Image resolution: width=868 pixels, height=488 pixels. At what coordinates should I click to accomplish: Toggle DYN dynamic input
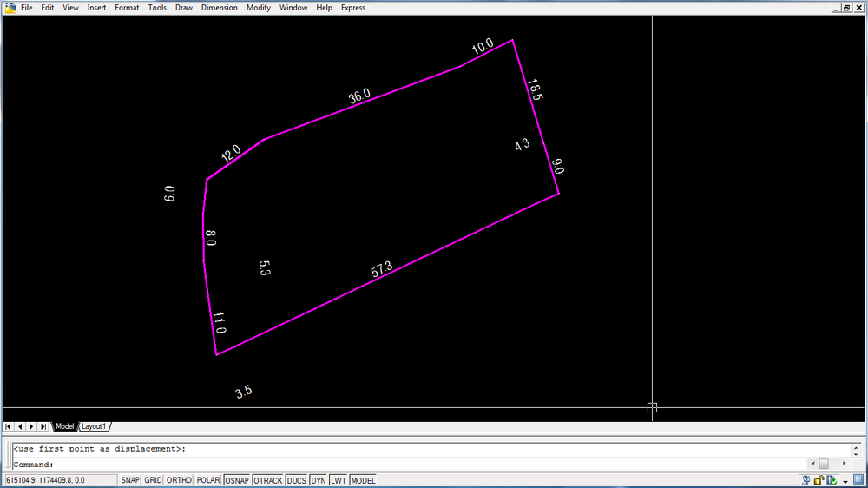[x=319, y=480]
